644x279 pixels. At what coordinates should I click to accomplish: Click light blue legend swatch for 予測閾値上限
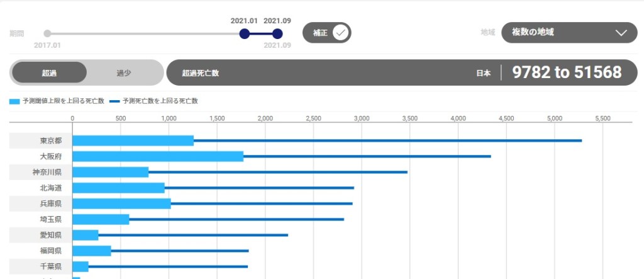pyautogui.click(x=14, y=101)
